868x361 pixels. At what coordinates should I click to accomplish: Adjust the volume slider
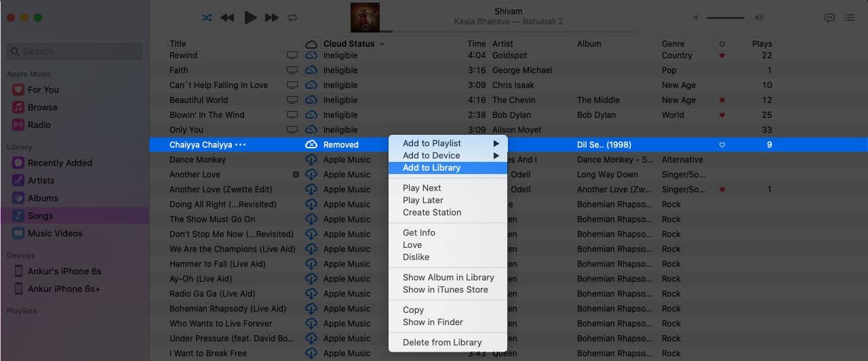[728, 18]
